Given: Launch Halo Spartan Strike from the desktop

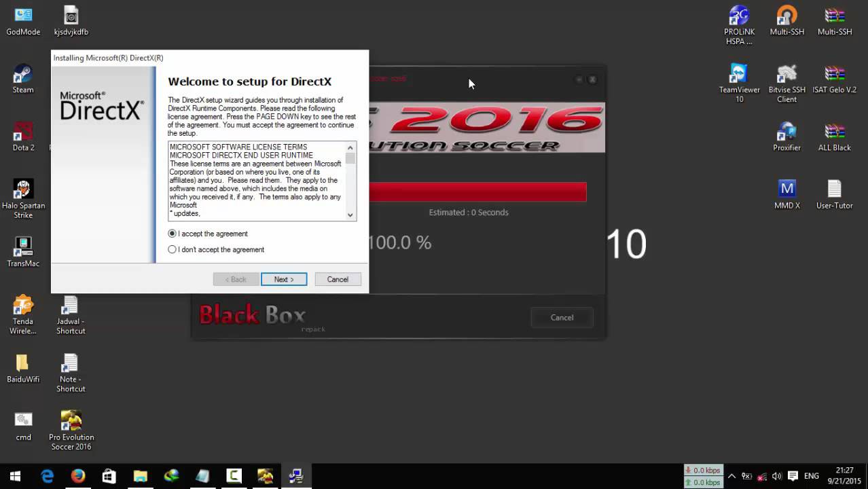Looking at the screenshot, I should coord(23,199).
